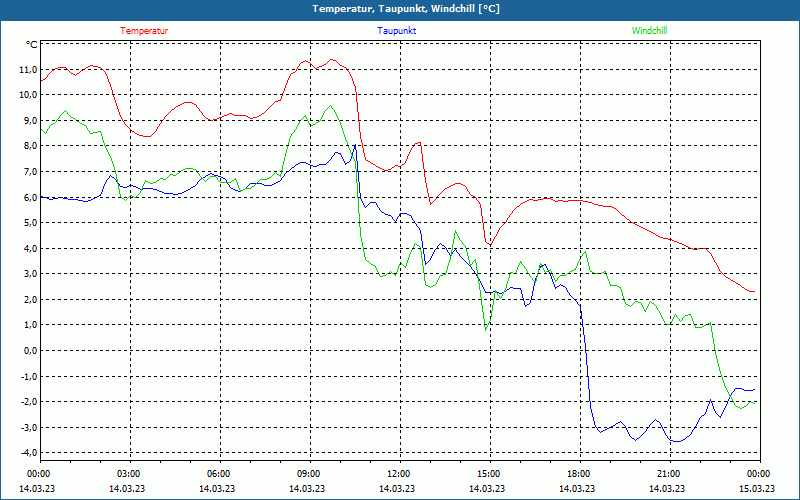This screenshot has height=500, width=800.
Task: Click the 3,0 y-axis value
Action: tap(30, 274)
